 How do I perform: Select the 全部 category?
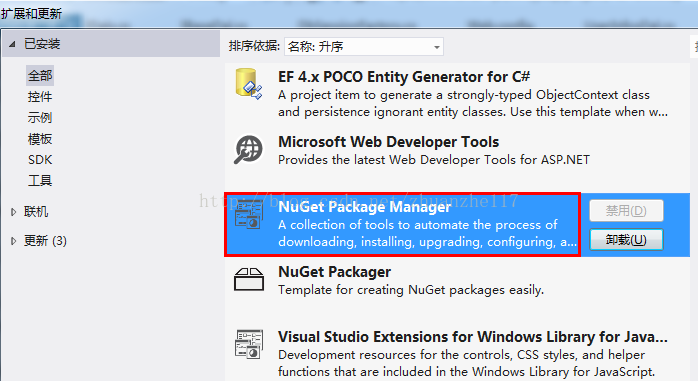(x=40, y=76)
